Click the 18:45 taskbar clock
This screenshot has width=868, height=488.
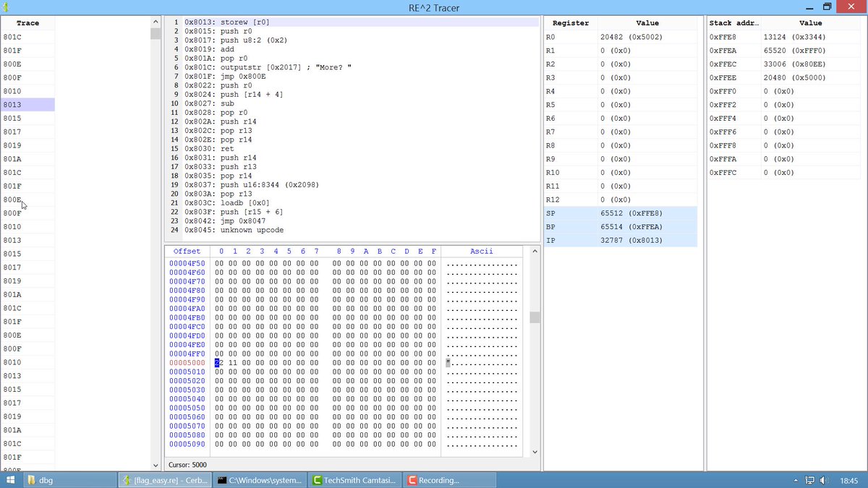point(849,480)
